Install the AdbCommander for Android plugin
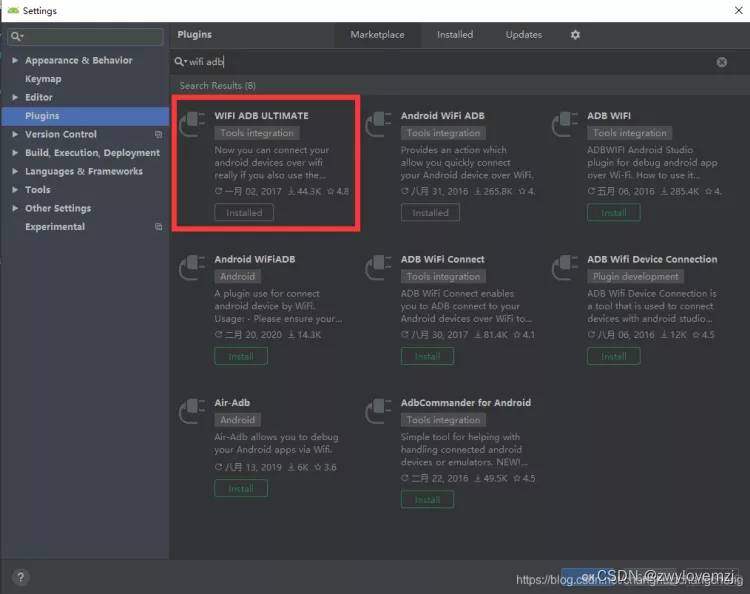 (x=428, y=500)
